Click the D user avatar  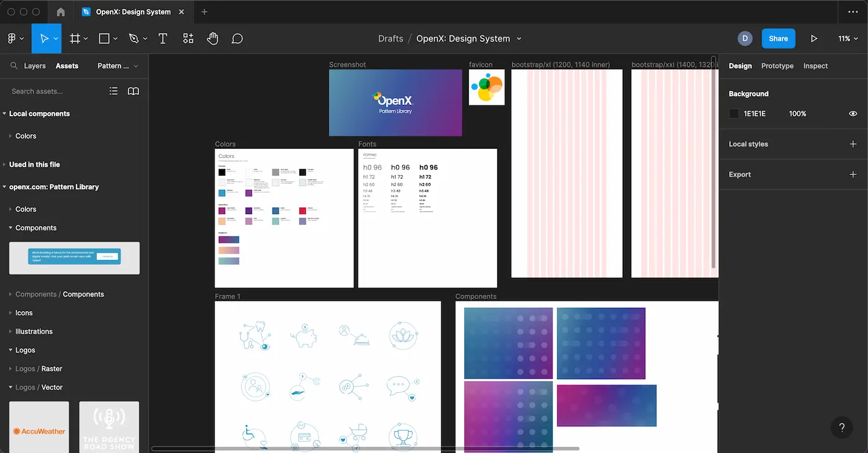point(745,38)
